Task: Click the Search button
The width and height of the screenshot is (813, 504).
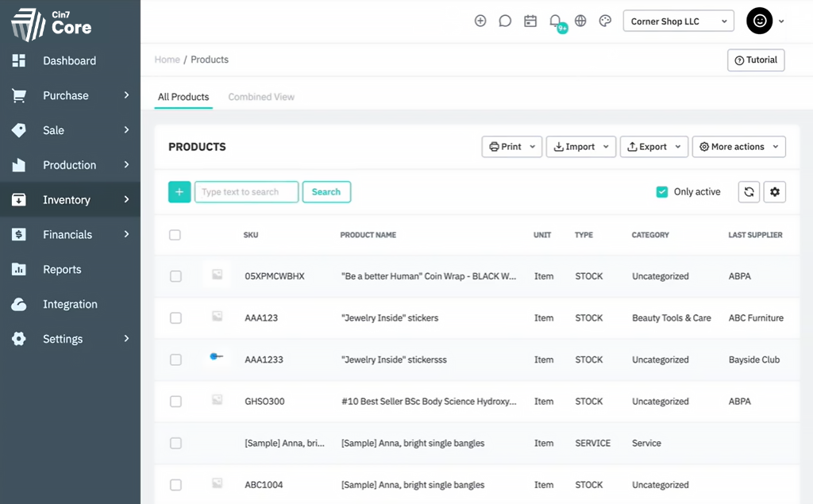Action: click(x=326, y=192)
